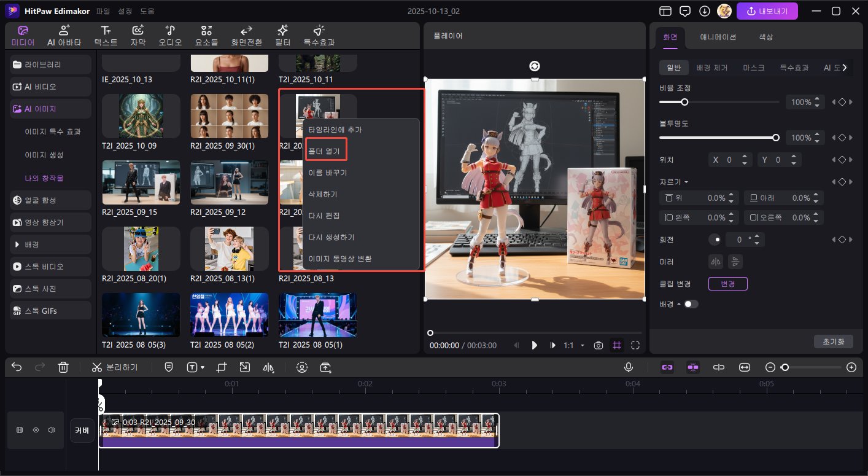Image resolution: width=868 pixels, height=476 pixels.
Task: Click the trash delete icon in timeline toolbar
Action: (63, 367)
